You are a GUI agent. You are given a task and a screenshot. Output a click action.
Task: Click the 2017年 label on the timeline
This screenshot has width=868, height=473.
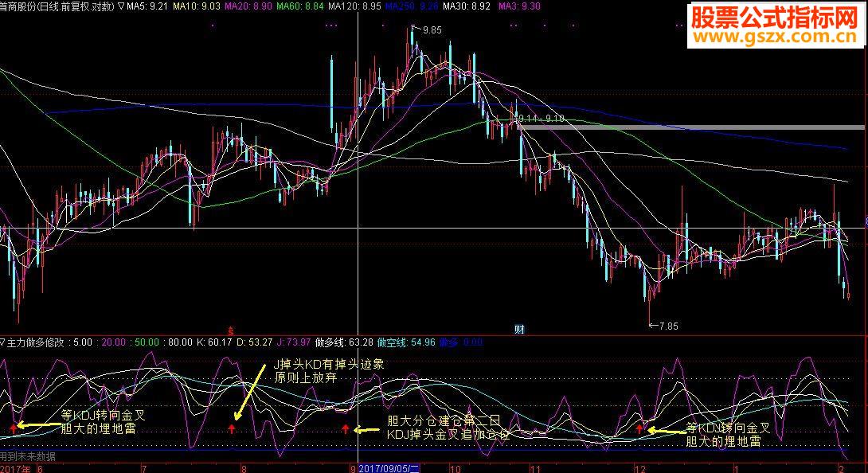point(15,468)
